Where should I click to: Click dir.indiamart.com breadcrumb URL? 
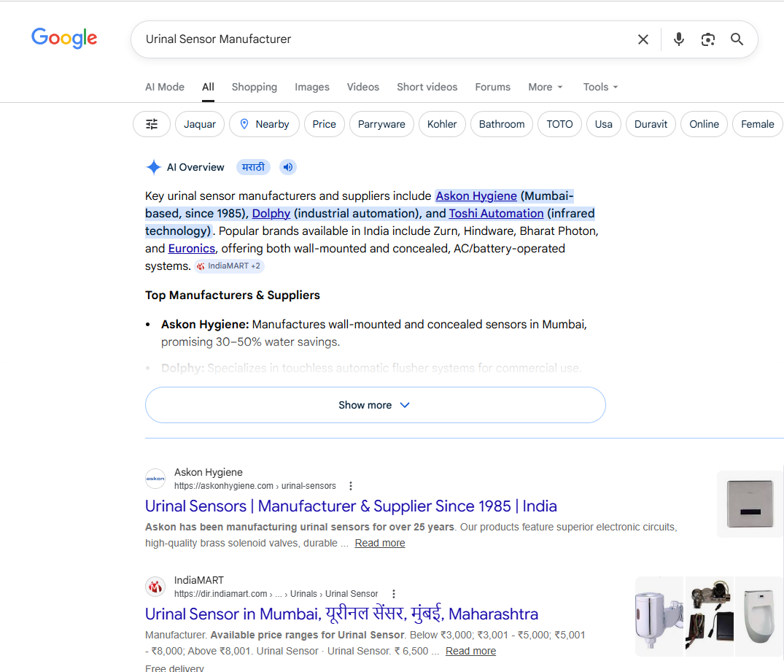(x=276, y=594)
